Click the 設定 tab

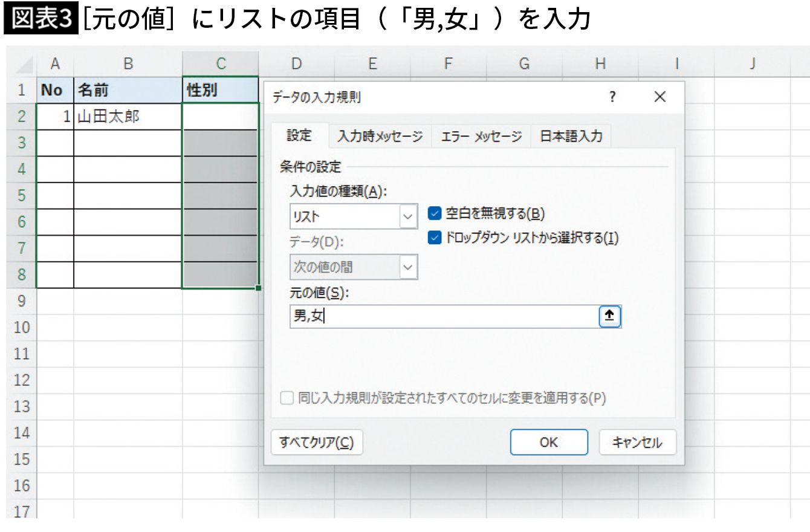(299, 135)
